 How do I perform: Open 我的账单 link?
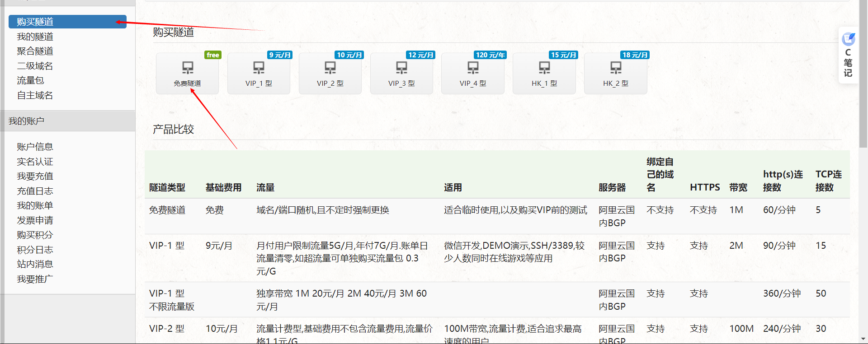35,205
